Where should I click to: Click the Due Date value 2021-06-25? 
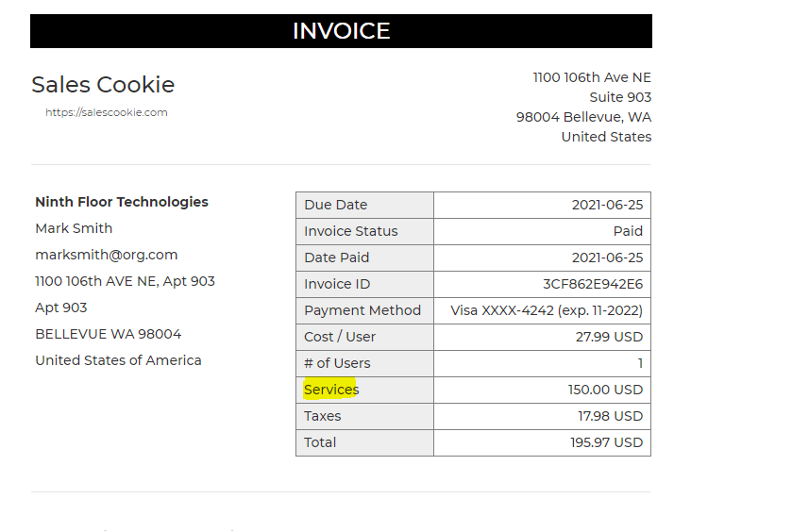point(607,205)
